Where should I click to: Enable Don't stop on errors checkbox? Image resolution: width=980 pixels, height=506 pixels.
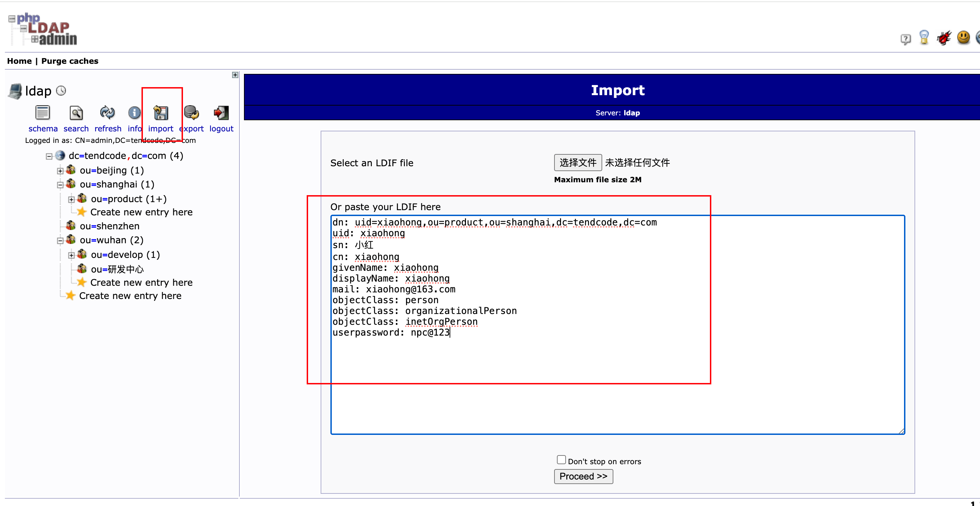pyautogui.click(x=561, y=460)
